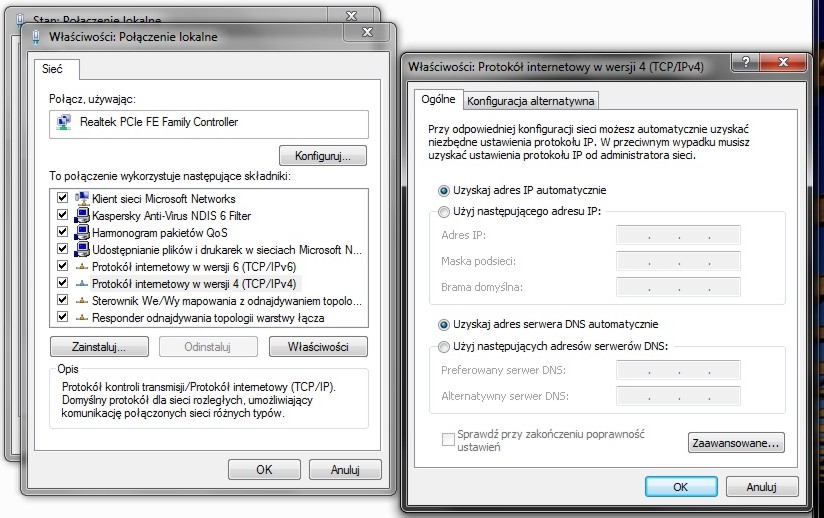This screenshot has height=518, width=824.
Task: Select Uzyskaj adres IP automatycznie radio button
Action: click(x=444, y=191)
